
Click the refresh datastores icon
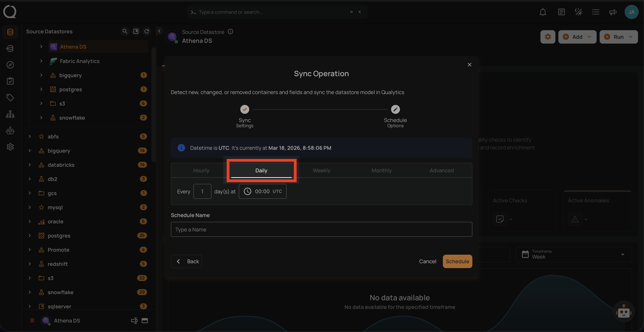[x=147, y=31]
